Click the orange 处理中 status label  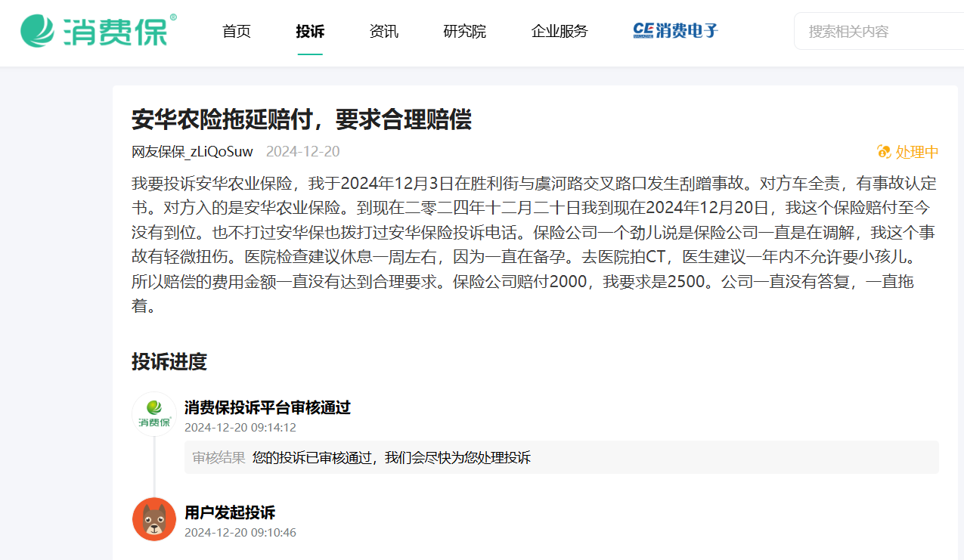[x=917, y=152]
